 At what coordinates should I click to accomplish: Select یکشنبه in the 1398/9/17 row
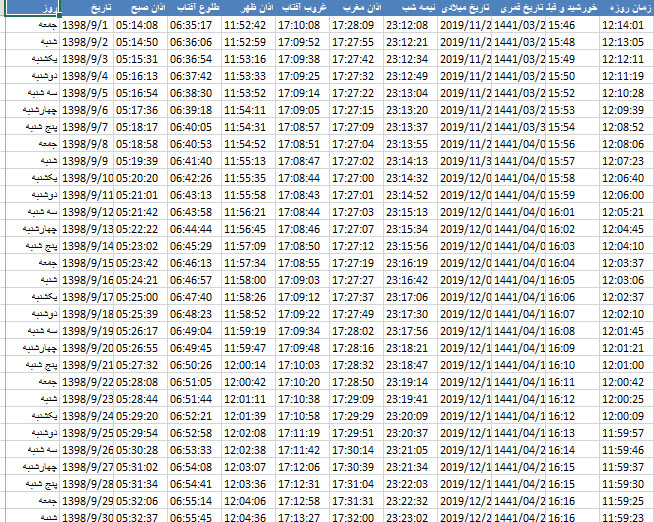pyautogui.click(x=33, y=297)
